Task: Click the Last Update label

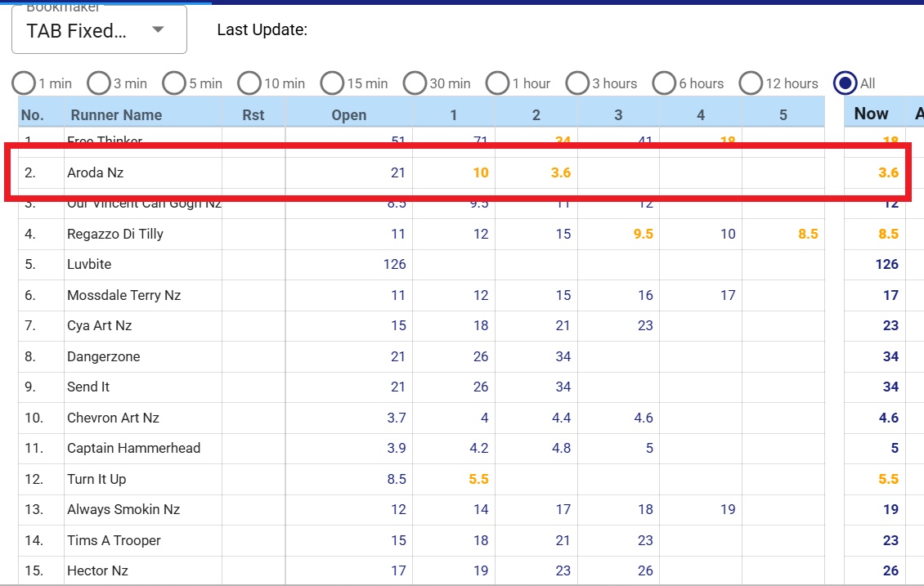Action: pos(262,29)
